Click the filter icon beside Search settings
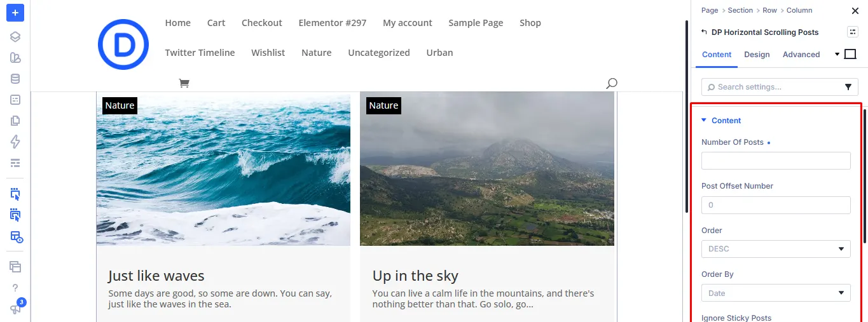The image size is (868, 322). (x=848, y=87)
